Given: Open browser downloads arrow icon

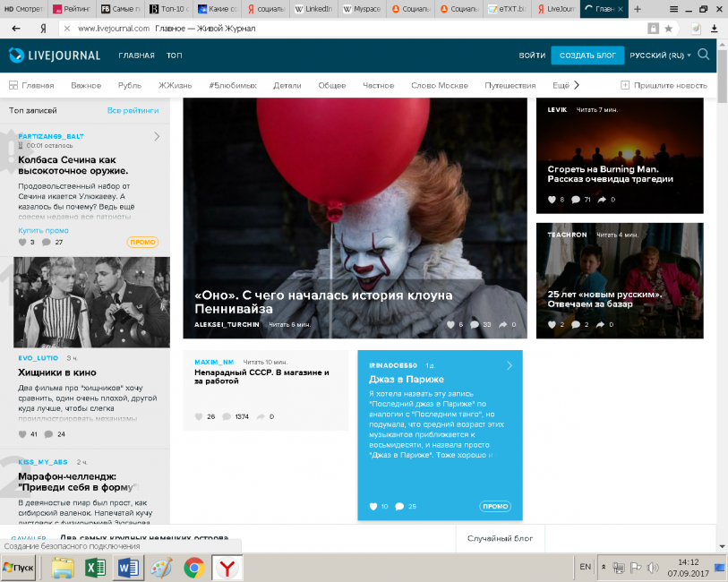Looking at the screenshot, I should [714, 29].
